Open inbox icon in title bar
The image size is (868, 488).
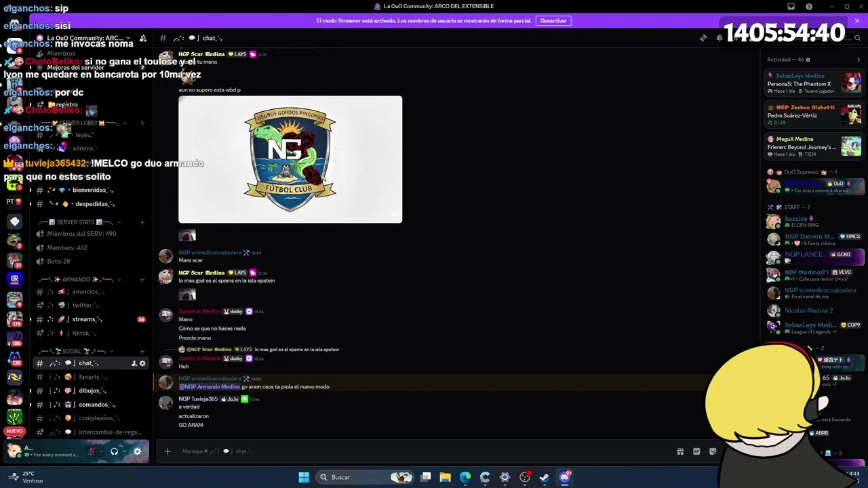[x=791, y=7]
